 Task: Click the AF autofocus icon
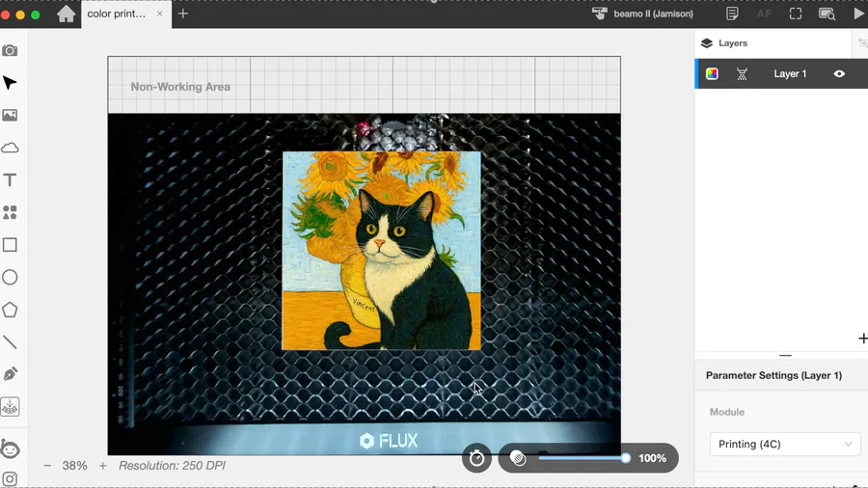tap(764, 14)
